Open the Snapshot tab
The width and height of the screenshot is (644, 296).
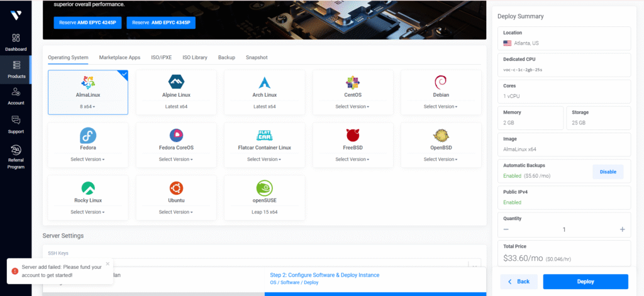click(x=257, y=57)
